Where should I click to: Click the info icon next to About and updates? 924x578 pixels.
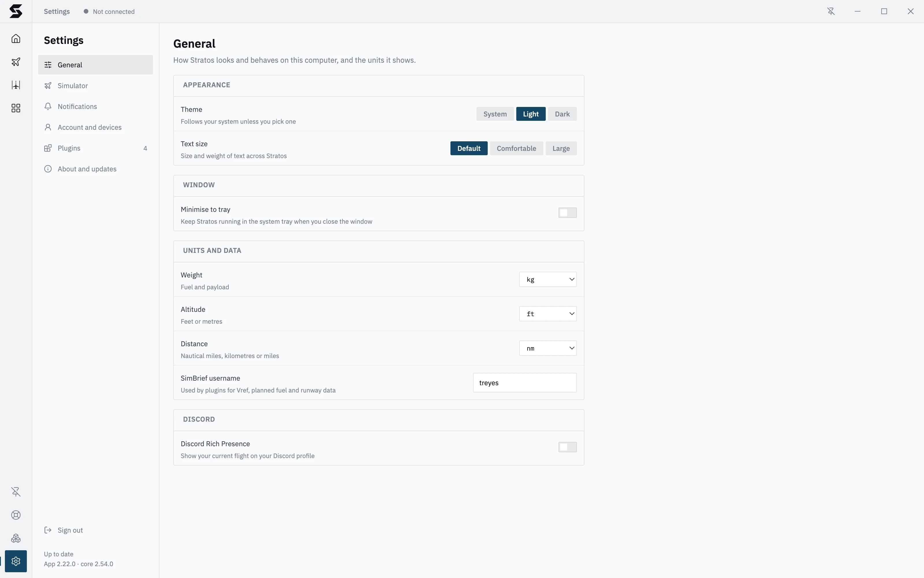click(x=48, y=169)
